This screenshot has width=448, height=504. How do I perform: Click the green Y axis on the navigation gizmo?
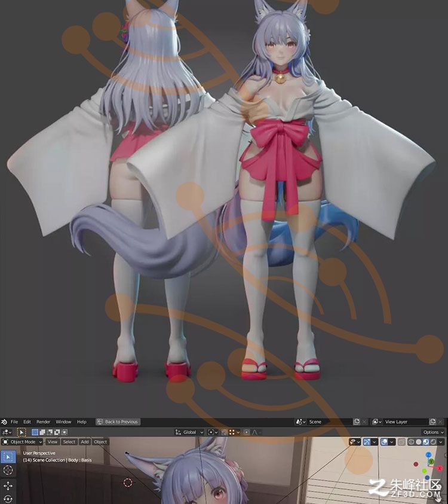tap(432, 461)
